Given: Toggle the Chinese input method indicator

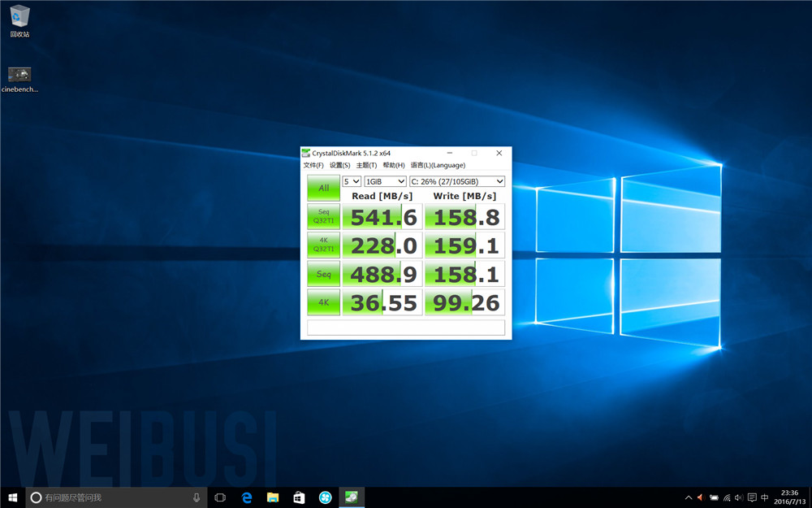Looking at the screenshot, I should tap(765, 497).
